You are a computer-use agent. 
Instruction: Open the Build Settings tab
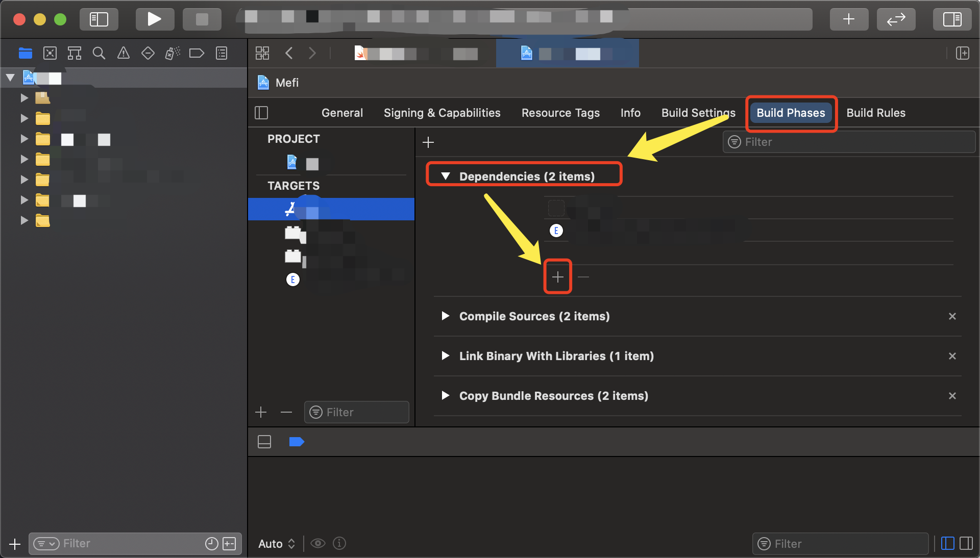[698, 113]
